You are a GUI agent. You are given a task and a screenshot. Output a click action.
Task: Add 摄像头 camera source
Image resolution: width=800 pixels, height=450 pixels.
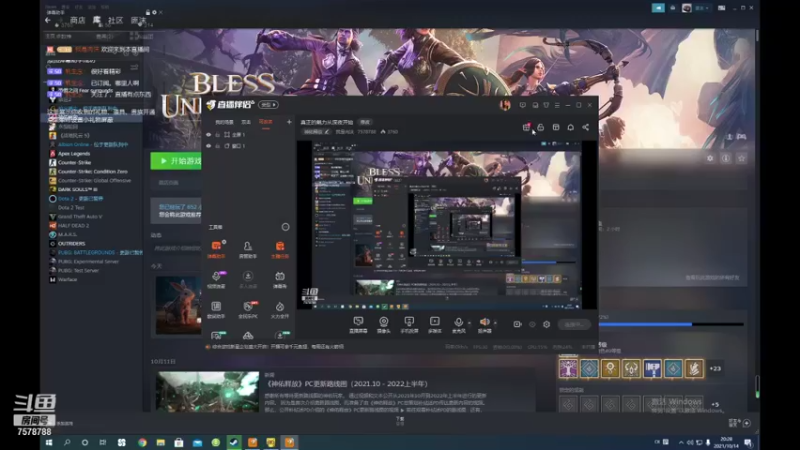tap(383, 324)
